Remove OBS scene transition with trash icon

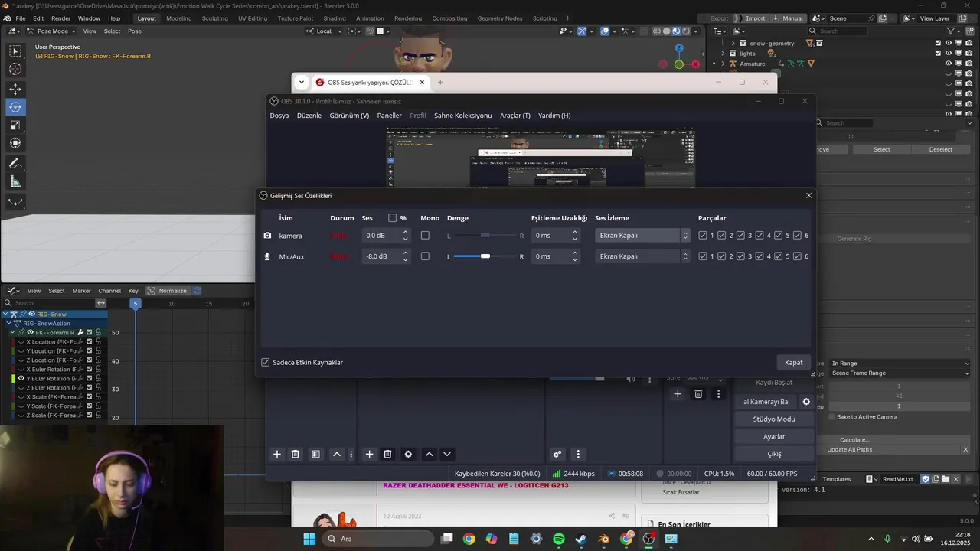tap(698, 394)
